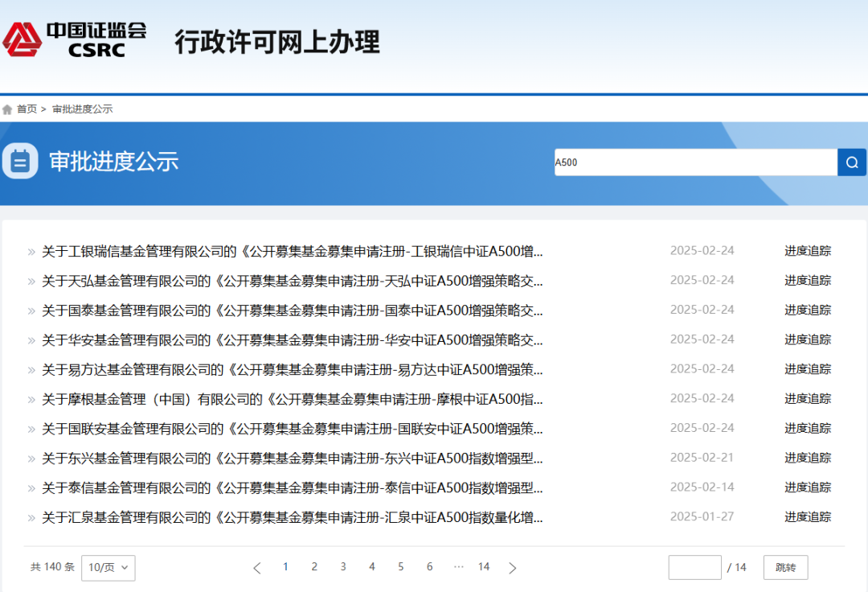Click 首页 in the breadcrumb navigation
This screenshot has width=868, height=592.
pos(27,108)
